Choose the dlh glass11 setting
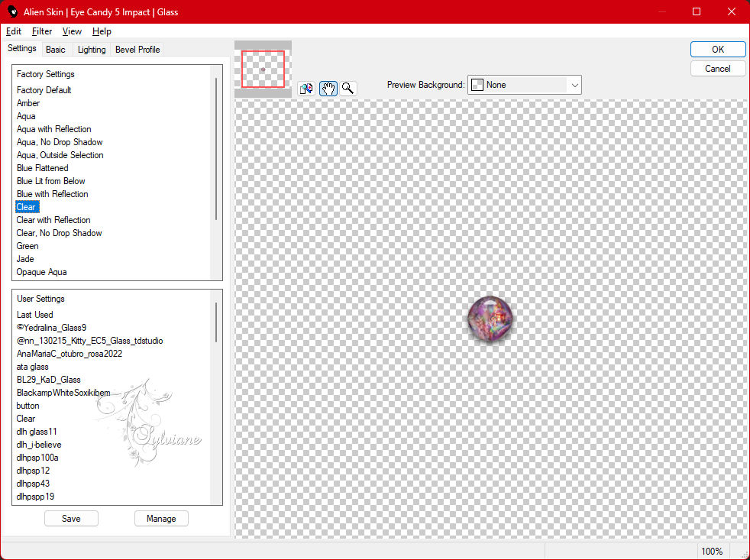Image resolution: width=750 pixels, height=560 pixels. tap(37, 431)
